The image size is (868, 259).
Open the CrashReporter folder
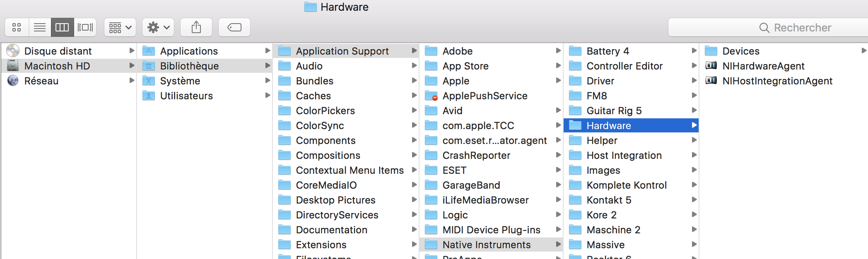pyautogui.click(x=491, y=155)
